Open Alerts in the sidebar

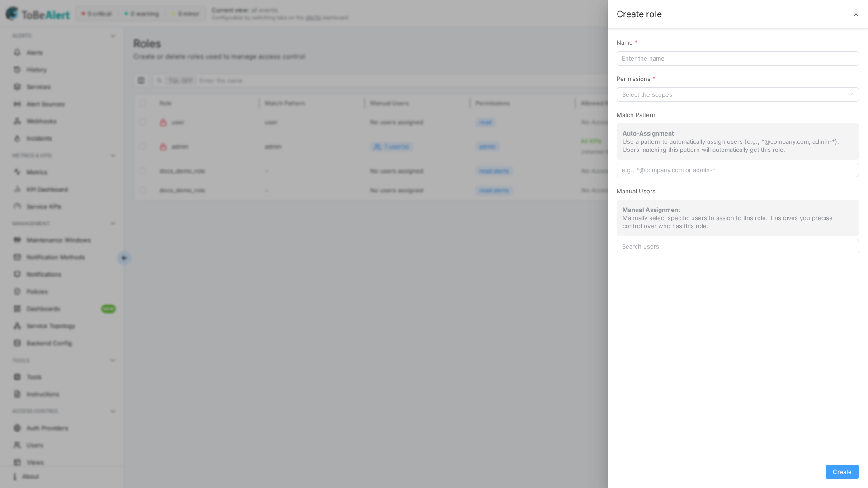pos(34,52)
